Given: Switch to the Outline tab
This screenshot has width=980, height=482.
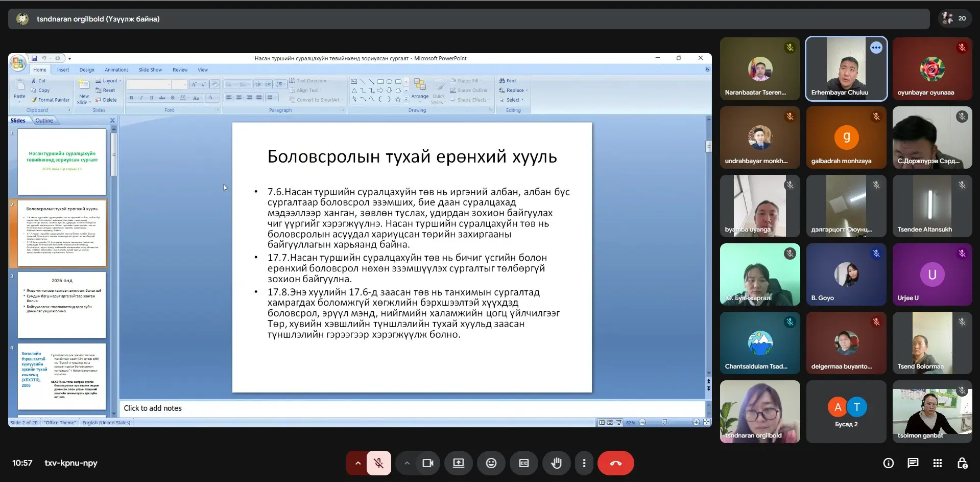Looking at the screenshot, I should 44,121.
